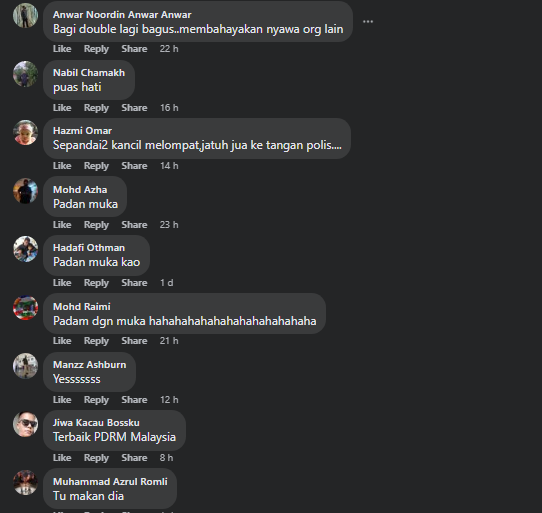Screen dimensions: 542x513
Task: Click Manzz Ashburn's avatar
Action: pos(25,366)
